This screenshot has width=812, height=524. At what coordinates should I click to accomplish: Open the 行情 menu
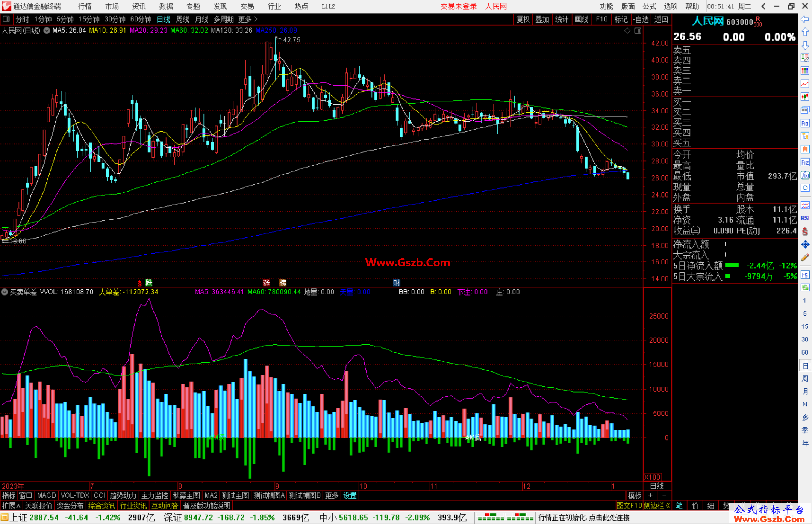pos(85,6)
